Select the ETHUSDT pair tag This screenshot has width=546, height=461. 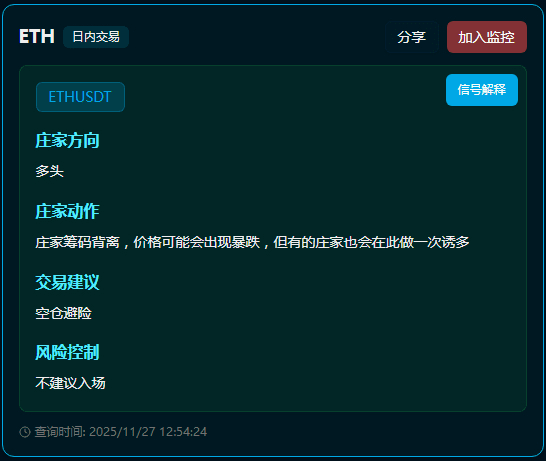(x=80, y=97)
